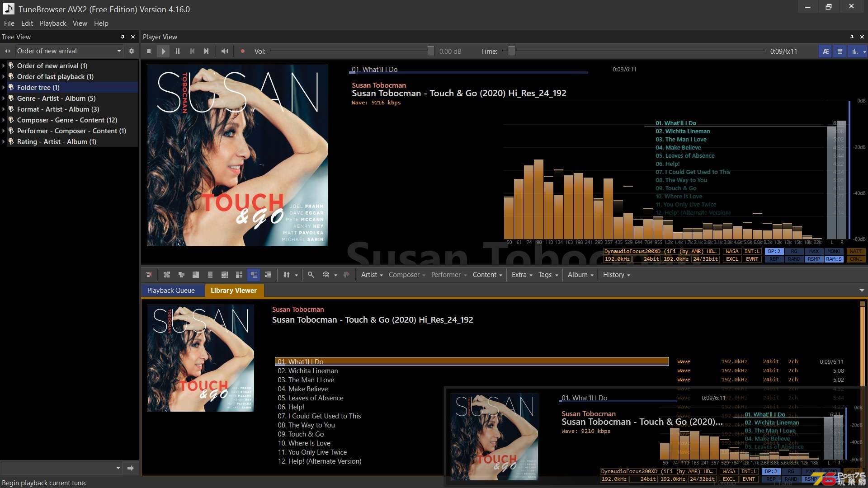Toggle the REP repeat indicator
Image resolution: width=868 pixels, height=488 pixels.
(x=774, y=259)
